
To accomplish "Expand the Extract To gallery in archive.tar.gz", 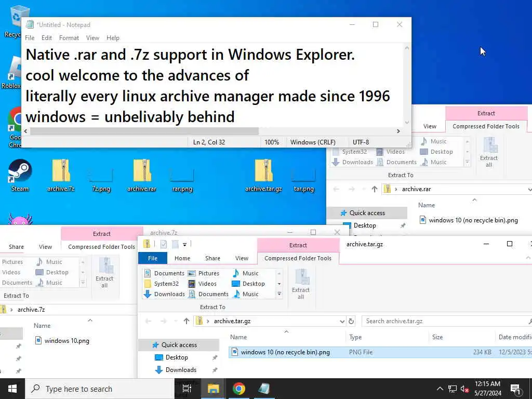I will [279, 294].
